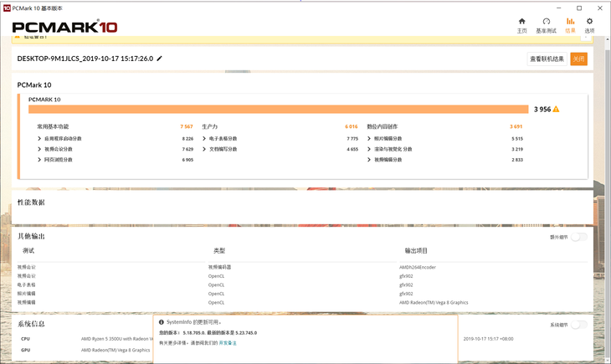Viewport: 611px width, 364px height.
Task: Click the rendering score 3 219
Action: 517,149
